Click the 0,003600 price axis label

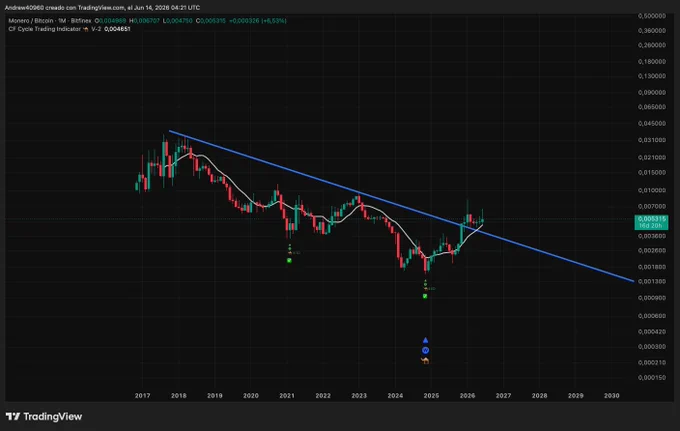[652, 236]
